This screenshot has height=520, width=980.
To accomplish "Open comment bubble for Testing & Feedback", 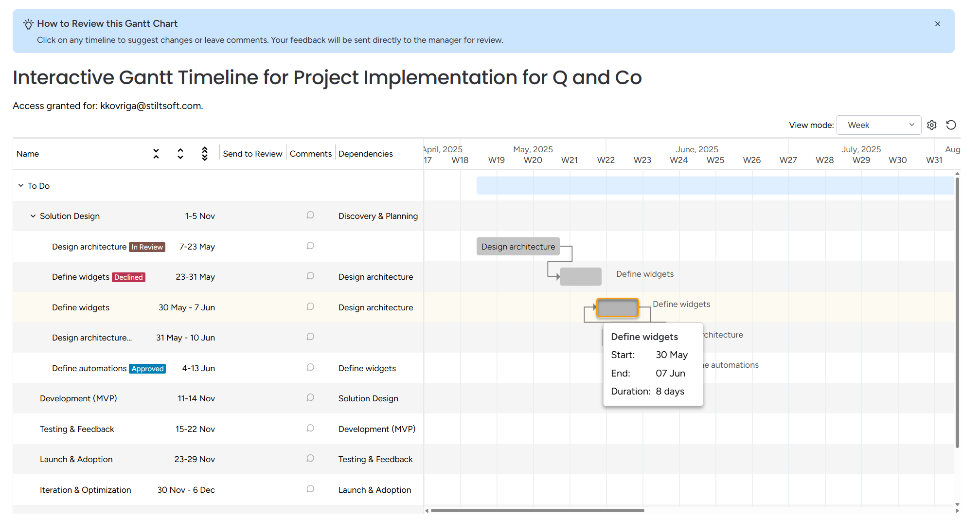I will coord(310,429).
